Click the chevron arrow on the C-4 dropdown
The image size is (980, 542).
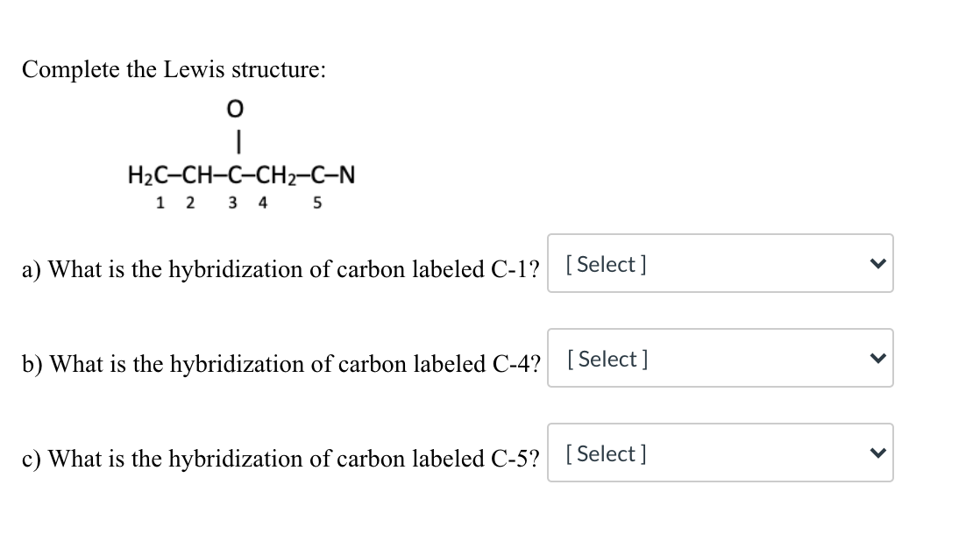(877, 358)
